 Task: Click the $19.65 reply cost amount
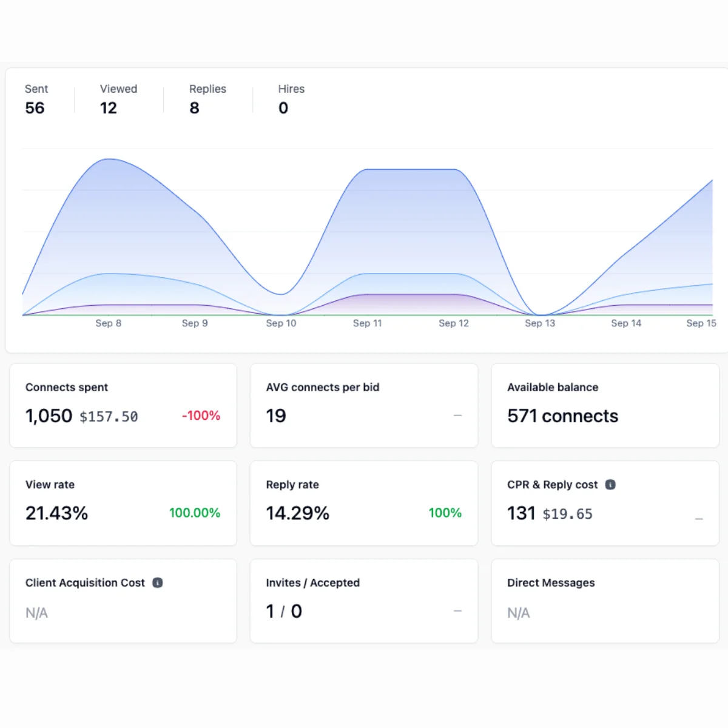point(567,514)
